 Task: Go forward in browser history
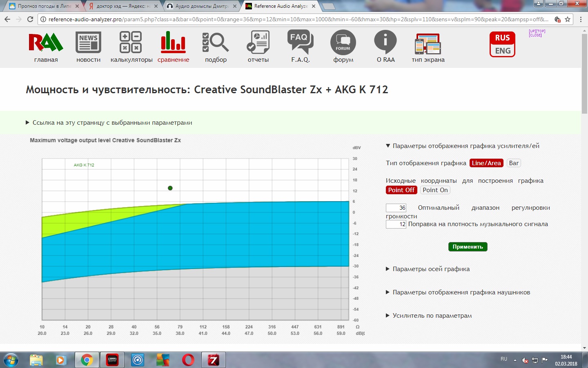[19, 19]
